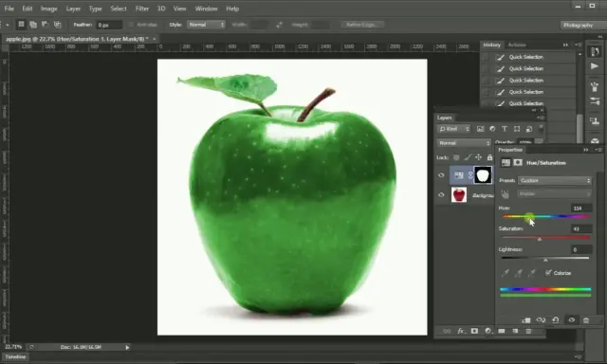Select the Subtract from selection icon
This screenshot has height=364, width=607.
click(46, 25)
